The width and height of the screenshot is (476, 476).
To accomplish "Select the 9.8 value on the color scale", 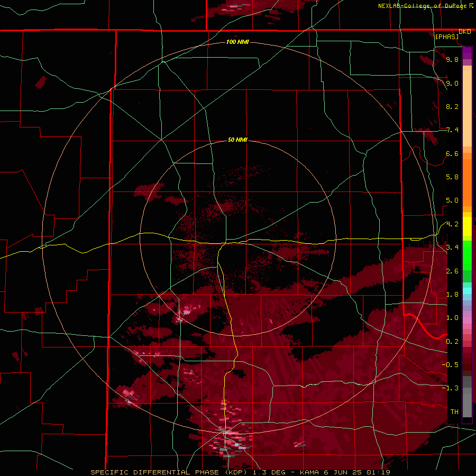I will click(452, 59).
